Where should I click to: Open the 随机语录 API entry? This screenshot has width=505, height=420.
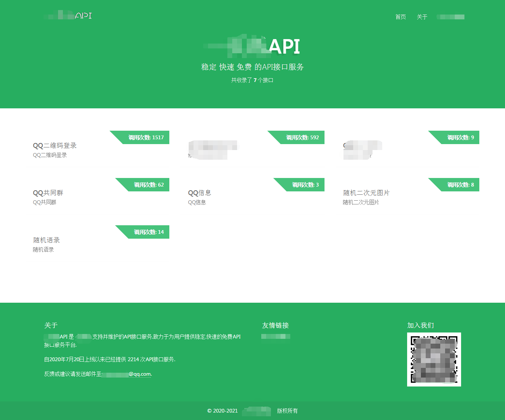tap(46, 240)
